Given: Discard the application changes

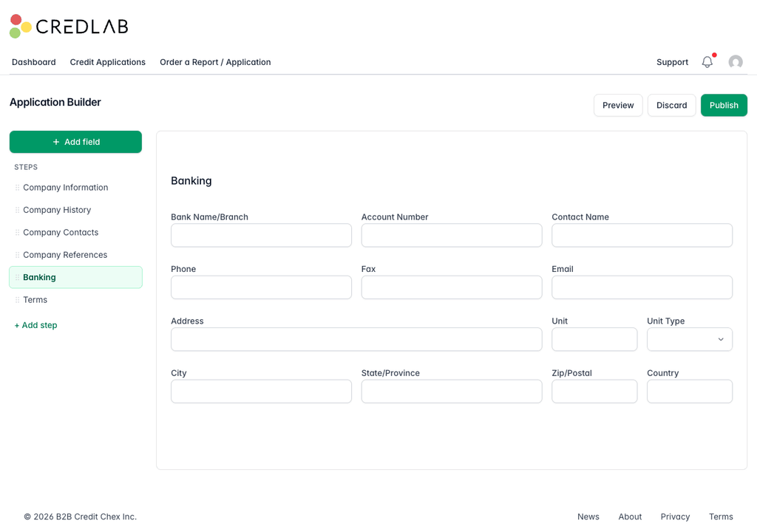Looking at the screenshot, I should pyautogui.click(x=671, y=105).
